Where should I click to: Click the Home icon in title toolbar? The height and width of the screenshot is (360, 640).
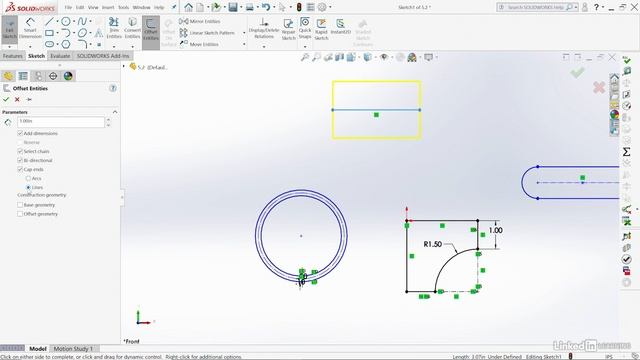tap(188, 7)
